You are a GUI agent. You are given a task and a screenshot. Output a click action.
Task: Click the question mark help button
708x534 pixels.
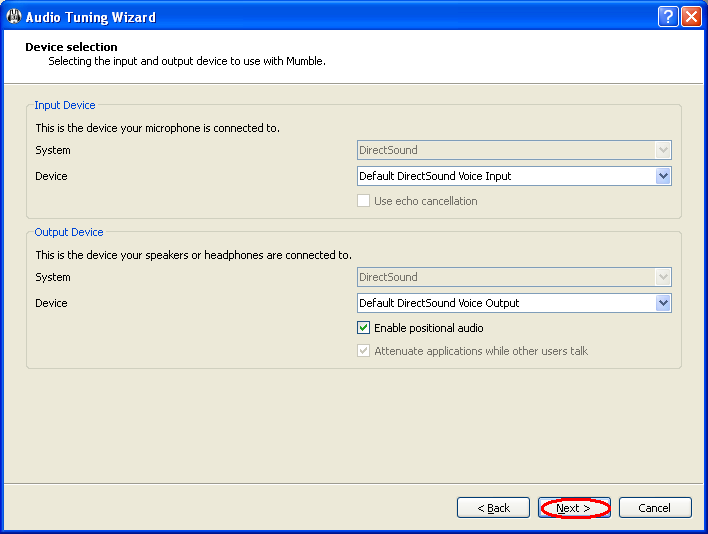point(668,17)
